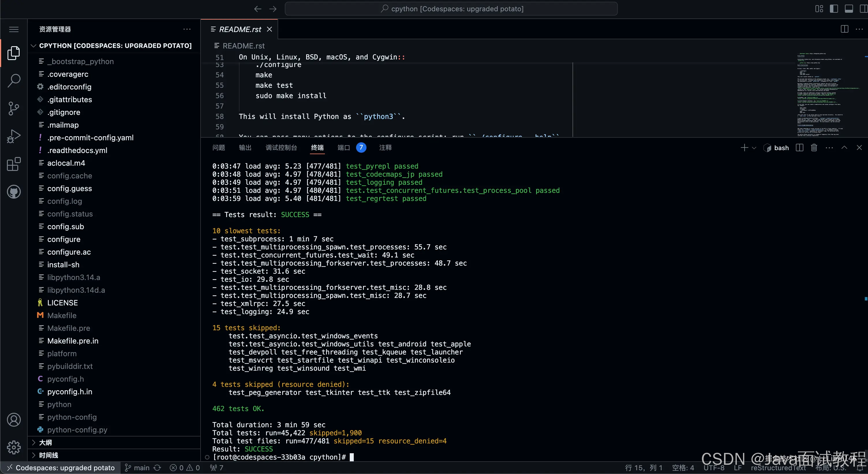Image resolution: width=868 pixels, height=474 pixels.
Task: Open errors and warnings status indicator
Action: [185, 468]
